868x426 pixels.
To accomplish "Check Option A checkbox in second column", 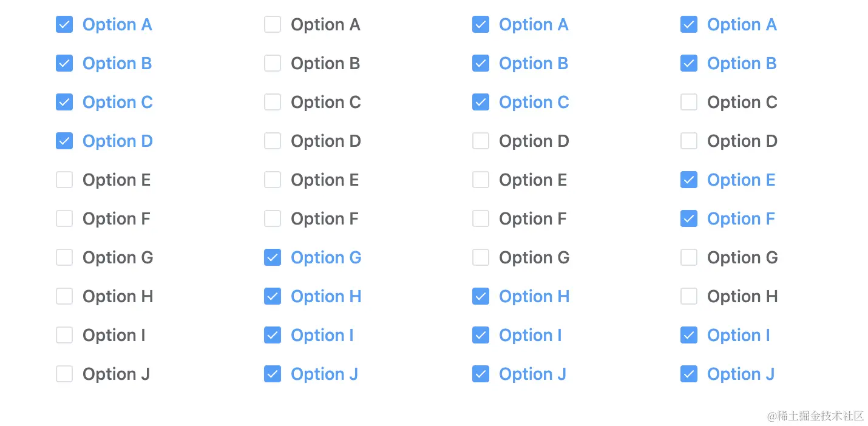I will tap(273, 25).
